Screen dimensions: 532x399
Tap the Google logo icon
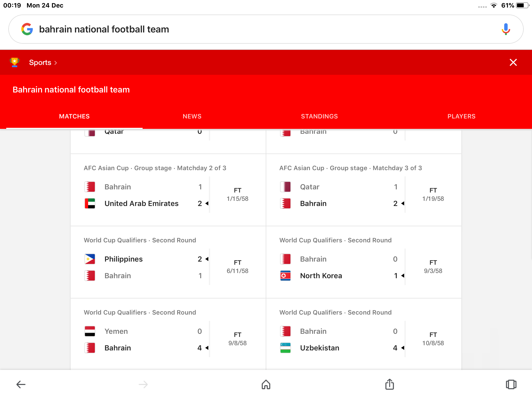tap(27, 29)
